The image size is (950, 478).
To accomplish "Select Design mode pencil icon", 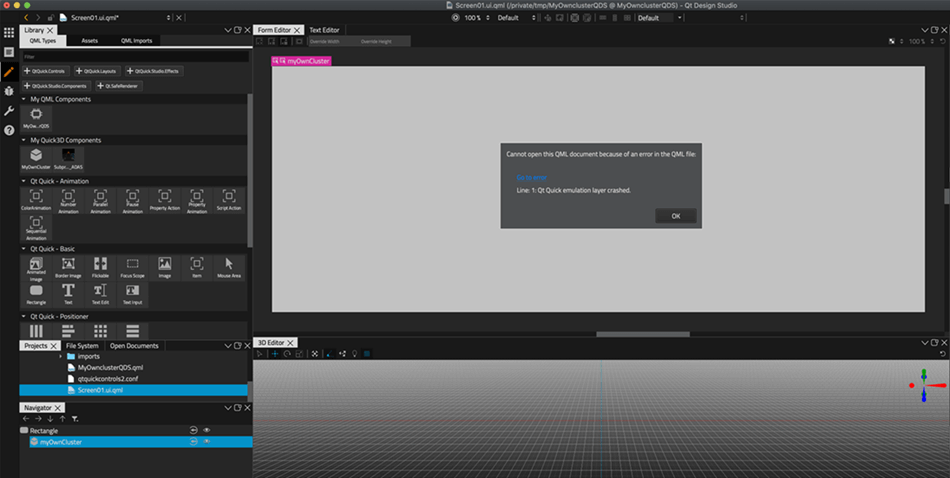I will tap(8, 72).
